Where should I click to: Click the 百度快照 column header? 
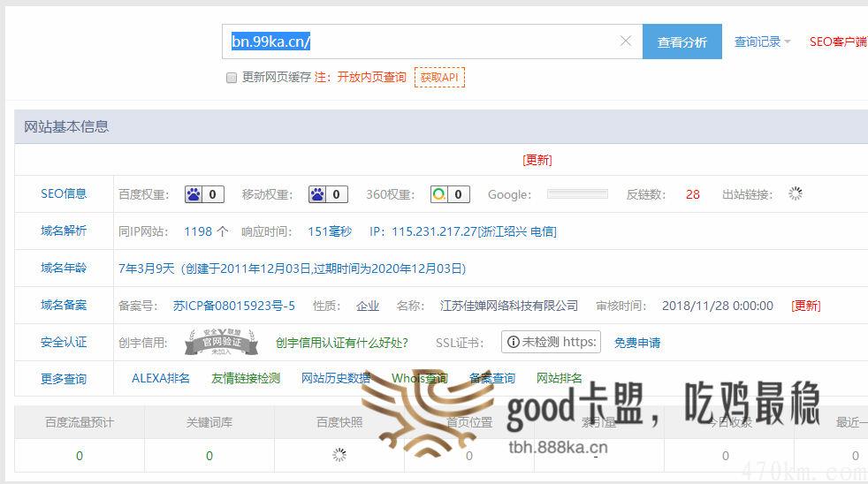coord(339,422)
